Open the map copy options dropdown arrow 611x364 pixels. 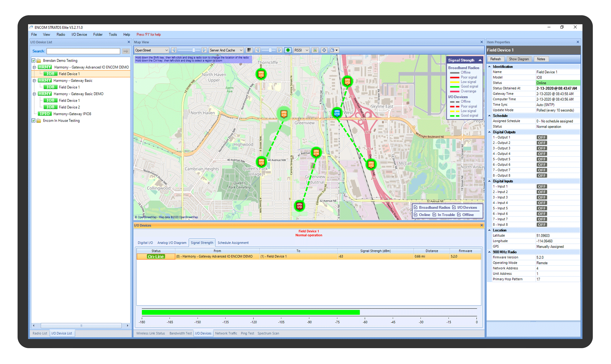coord(337,50)
